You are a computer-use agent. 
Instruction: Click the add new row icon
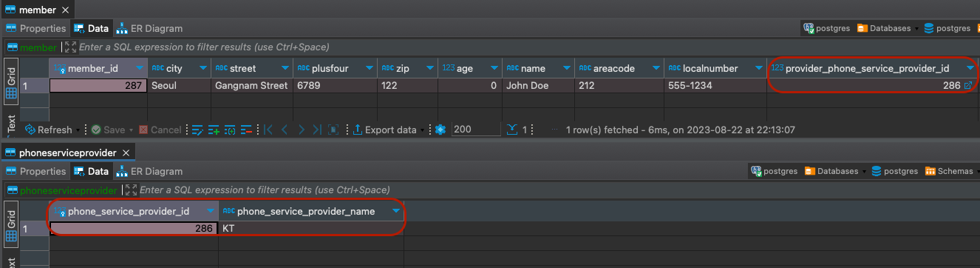(213, 130)
